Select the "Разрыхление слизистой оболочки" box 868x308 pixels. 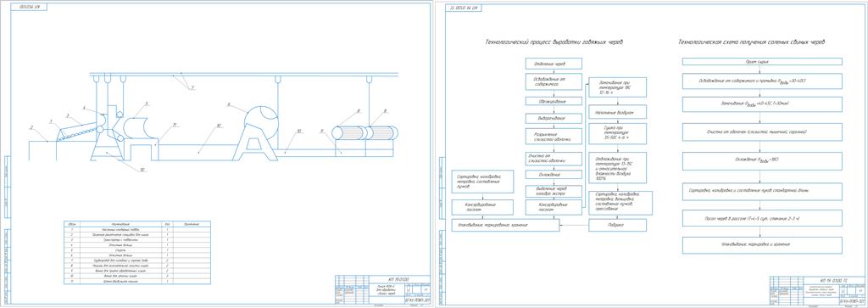point(554,137)
